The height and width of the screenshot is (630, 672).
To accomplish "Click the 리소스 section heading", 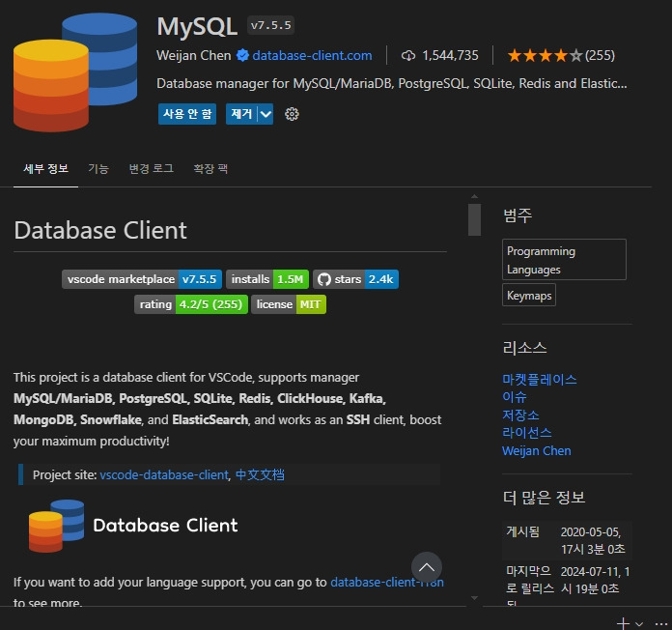I will [525, 348].
